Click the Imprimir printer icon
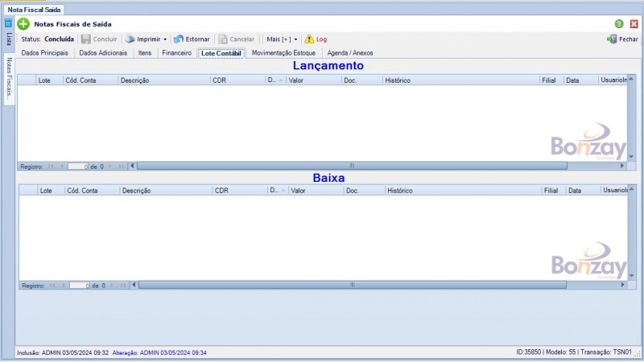Viewport: 644px width, 362px height. pyautogui.click(x=130, y=39)
